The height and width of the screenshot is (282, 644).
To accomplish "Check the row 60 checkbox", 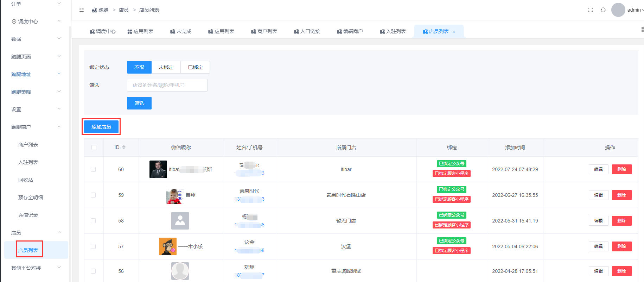I will [93, 169].
